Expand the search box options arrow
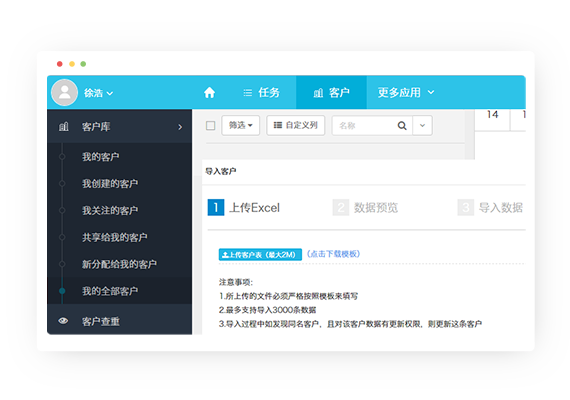The image size is (570, 400). point(422,125)
